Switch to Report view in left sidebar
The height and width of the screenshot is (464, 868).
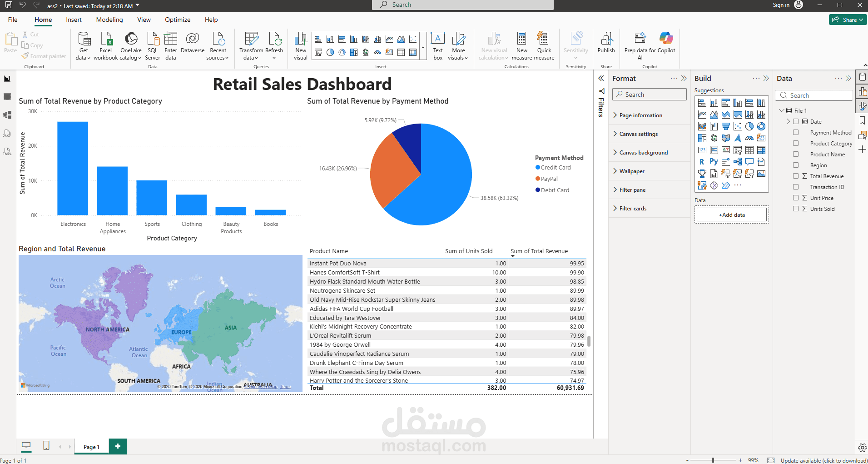7,79
